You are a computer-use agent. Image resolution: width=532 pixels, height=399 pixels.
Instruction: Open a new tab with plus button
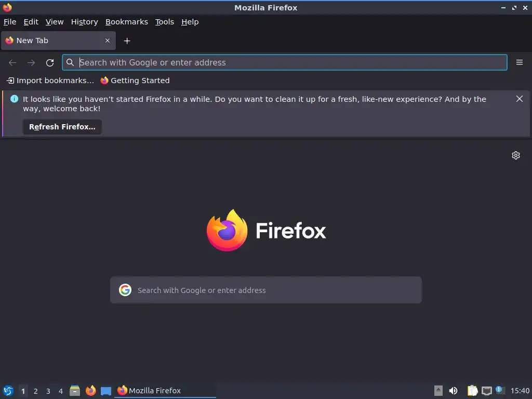click(x=127, y=41)
